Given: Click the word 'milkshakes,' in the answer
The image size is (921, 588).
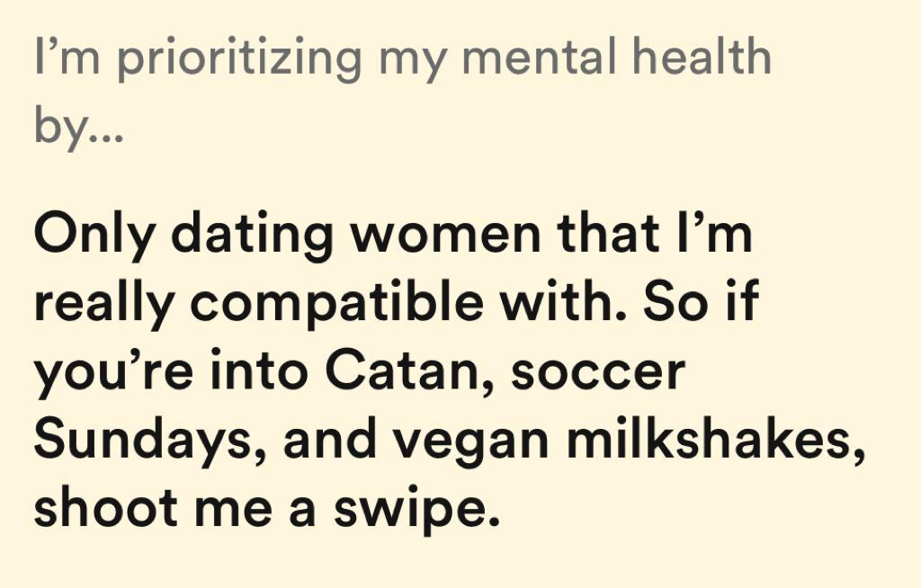Looking at the screenshot, I should [x=710, y=440].
